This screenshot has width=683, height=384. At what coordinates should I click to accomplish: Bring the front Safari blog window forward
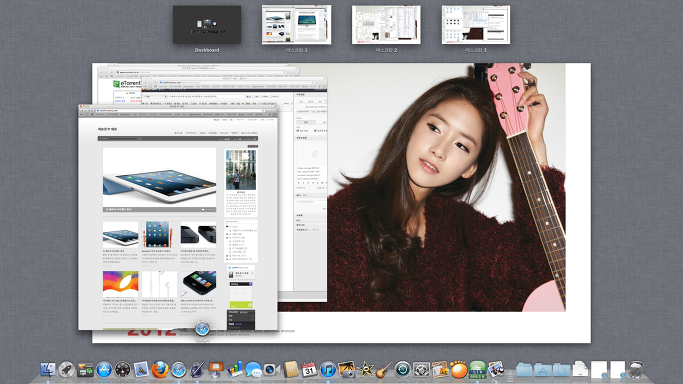[178, 218]
